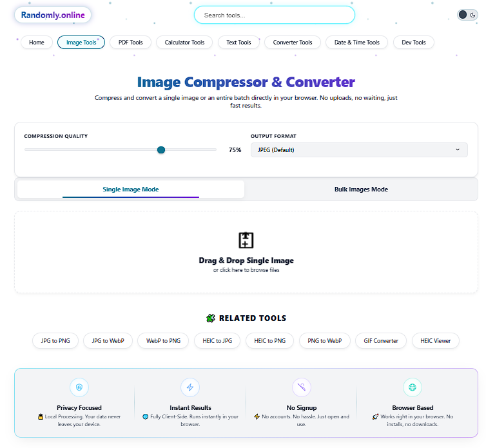Click the RELATED TOOLS heading text
This screenshot has width=486, height=448.
(x=253, y=318)
